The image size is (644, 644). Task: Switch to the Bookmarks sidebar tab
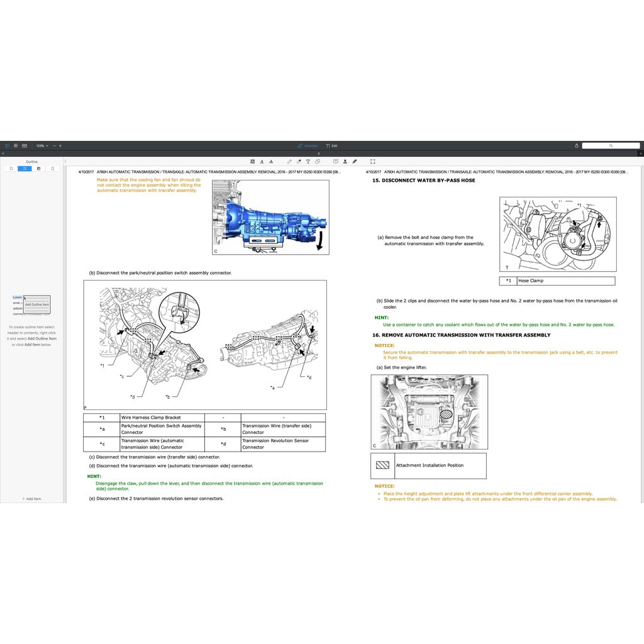point(53,169)
